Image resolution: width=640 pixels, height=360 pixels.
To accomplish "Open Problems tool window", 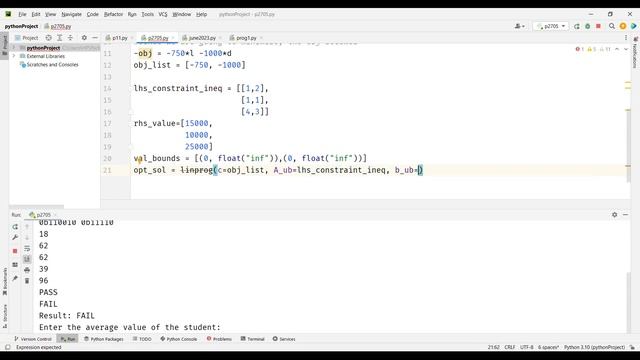I will 219,339.
